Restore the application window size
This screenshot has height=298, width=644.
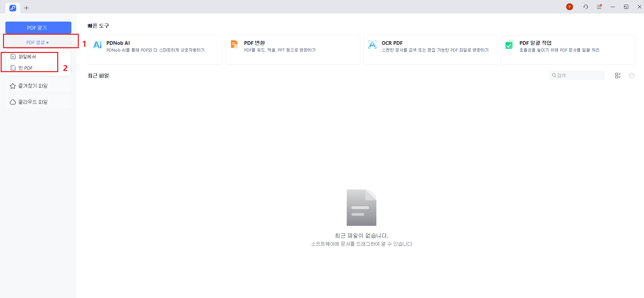click(626, 7)
